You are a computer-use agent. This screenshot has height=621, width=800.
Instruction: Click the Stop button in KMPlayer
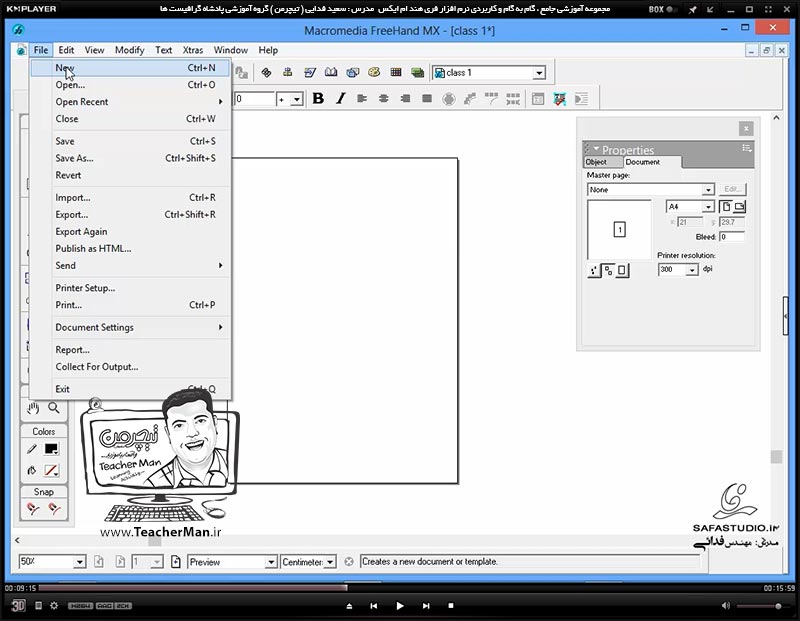[451, 606]
